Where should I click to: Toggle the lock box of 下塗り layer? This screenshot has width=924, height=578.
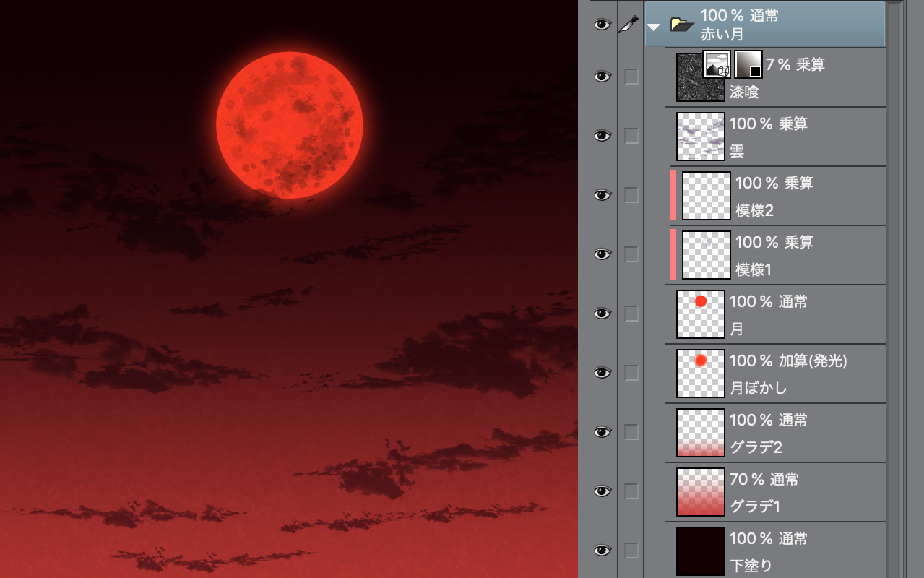[x=631, y=551]
